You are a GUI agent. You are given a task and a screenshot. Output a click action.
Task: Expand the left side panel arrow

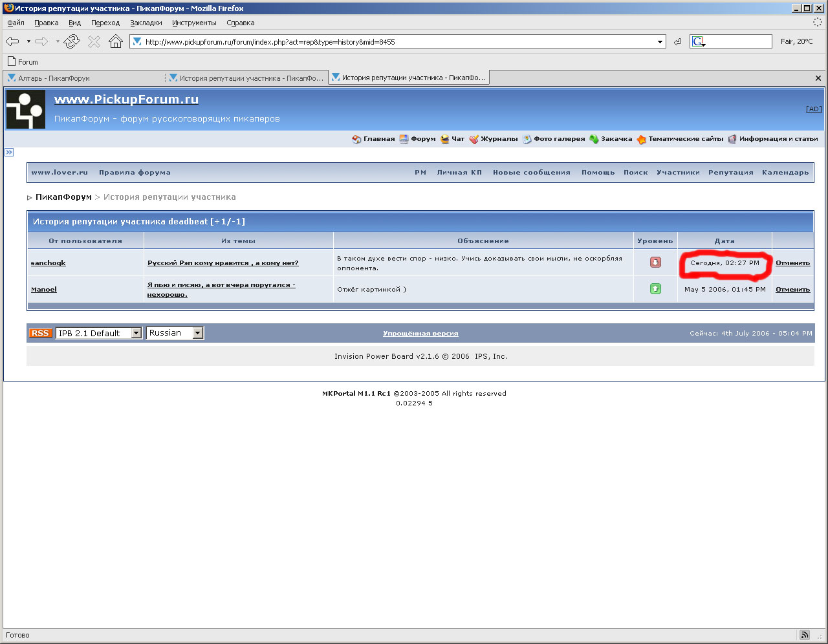point(9,153)
